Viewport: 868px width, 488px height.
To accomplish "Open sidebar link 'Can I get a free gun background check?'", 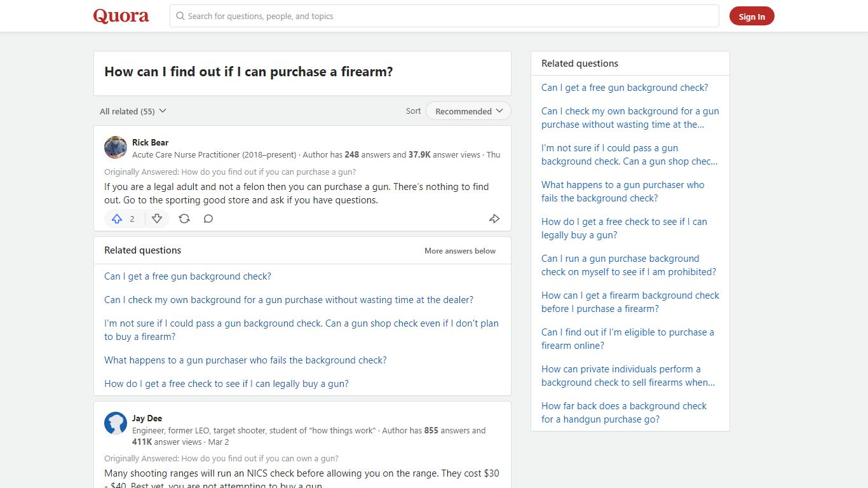I will click(x=625, y=88).
